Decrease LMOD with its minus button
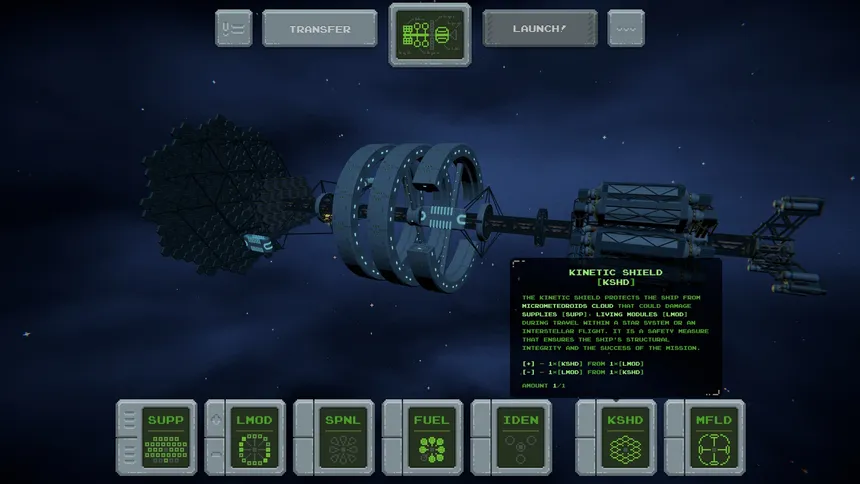860x484 pixels. [217, 454]
